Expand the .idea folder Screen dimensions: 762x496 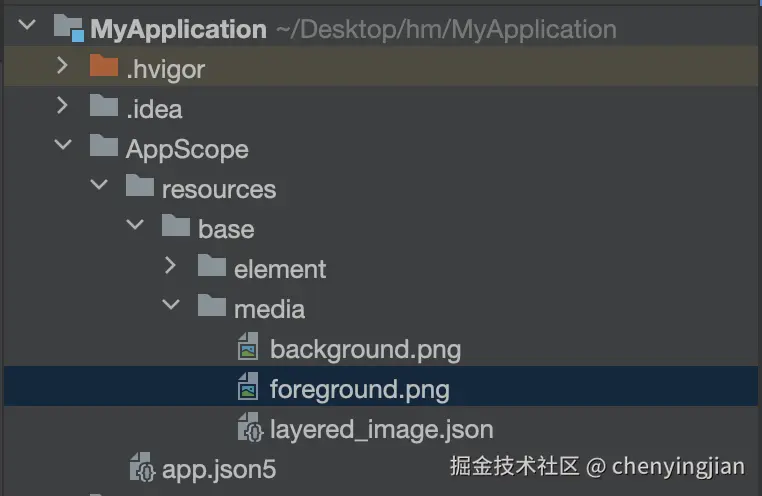point(63,107)
